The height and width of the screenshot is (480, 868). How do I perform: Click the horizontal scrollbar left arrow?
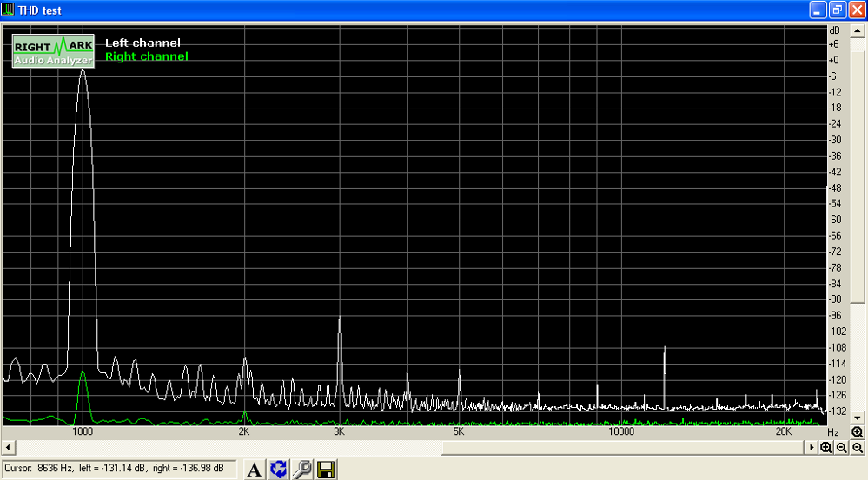[x=8, y=447]
